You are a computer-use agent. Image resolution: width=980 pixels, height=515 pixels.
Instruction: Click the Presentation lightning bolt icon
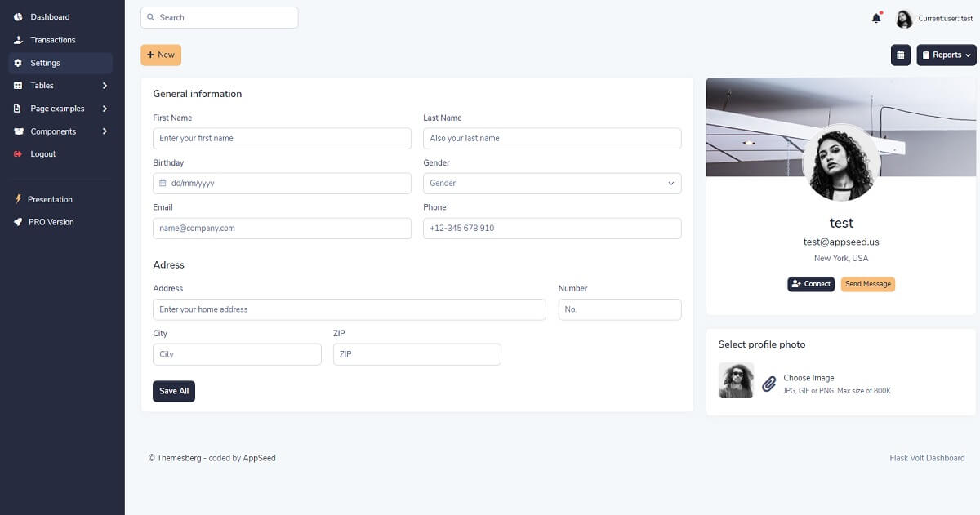(x=19, y=199)
